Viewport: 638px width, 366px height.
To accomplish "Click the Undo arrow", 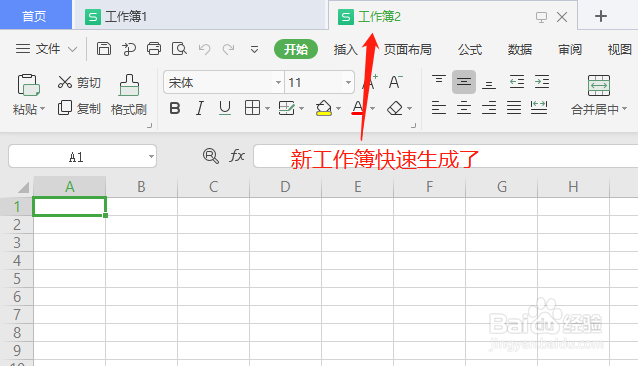I will click(x=204, y=49).
